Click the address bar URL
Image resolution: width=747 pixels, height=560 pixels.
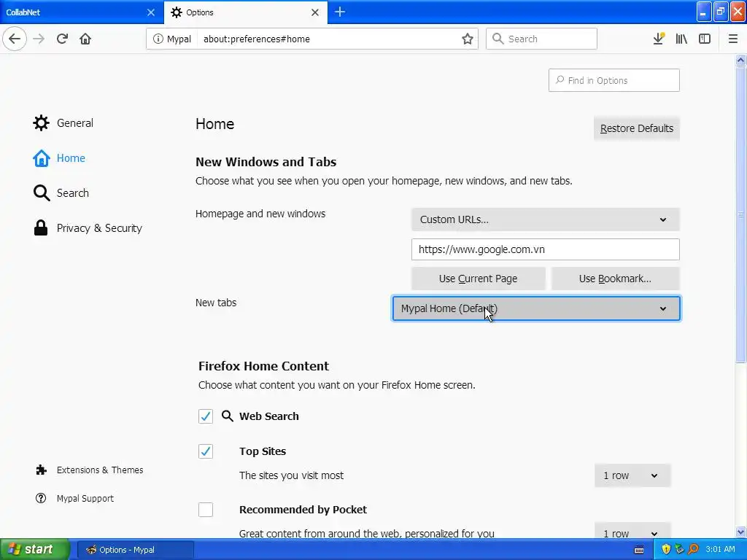256,39
